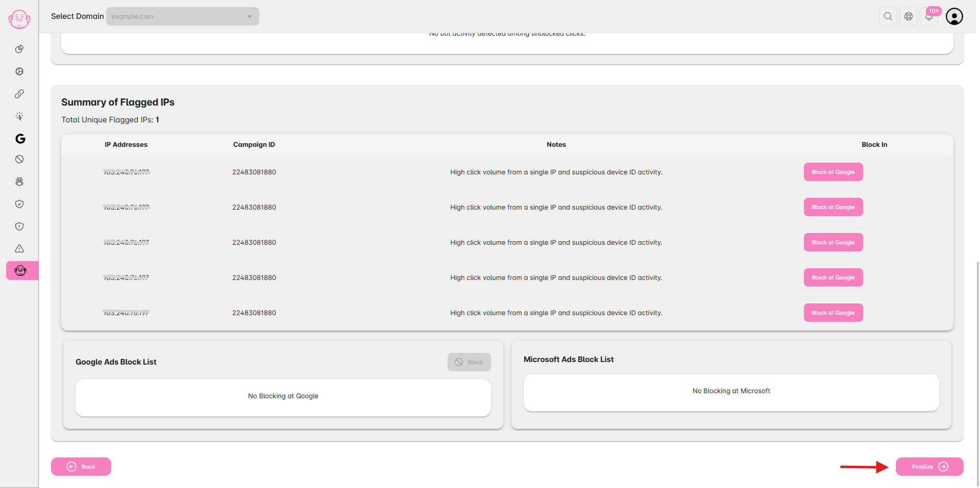
Task: Go back with the Back button
Action: click(x=81, y=467)
